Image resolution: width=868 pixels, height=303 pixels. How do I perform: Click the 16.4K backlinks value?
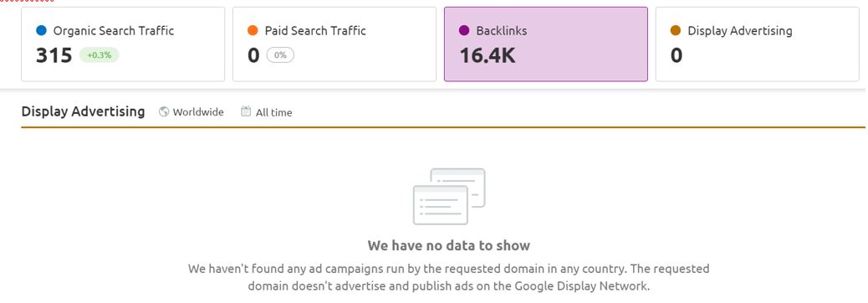[x=488, y=55]
